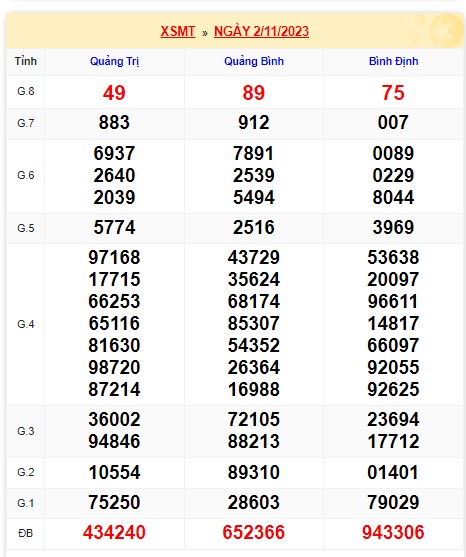
Task: Open the Bình Định province link
Action: tap(394, 61)
